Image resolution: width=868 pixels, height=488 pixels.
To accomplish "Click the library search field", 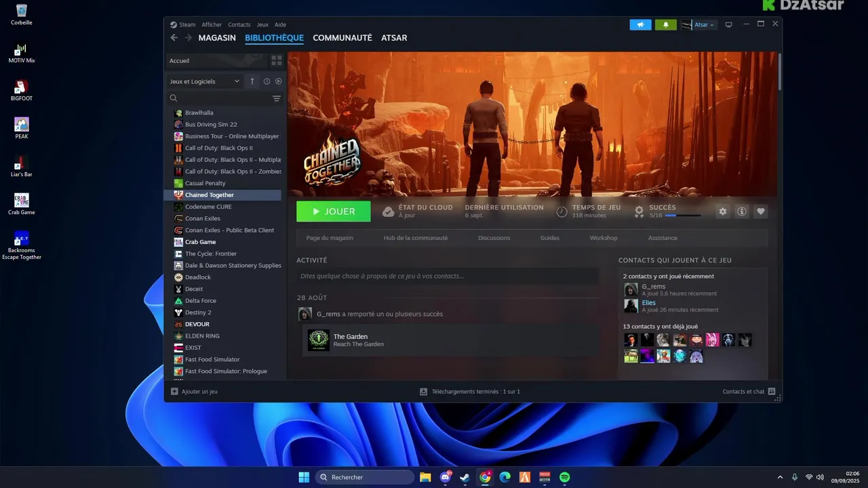I will point(217,98).
